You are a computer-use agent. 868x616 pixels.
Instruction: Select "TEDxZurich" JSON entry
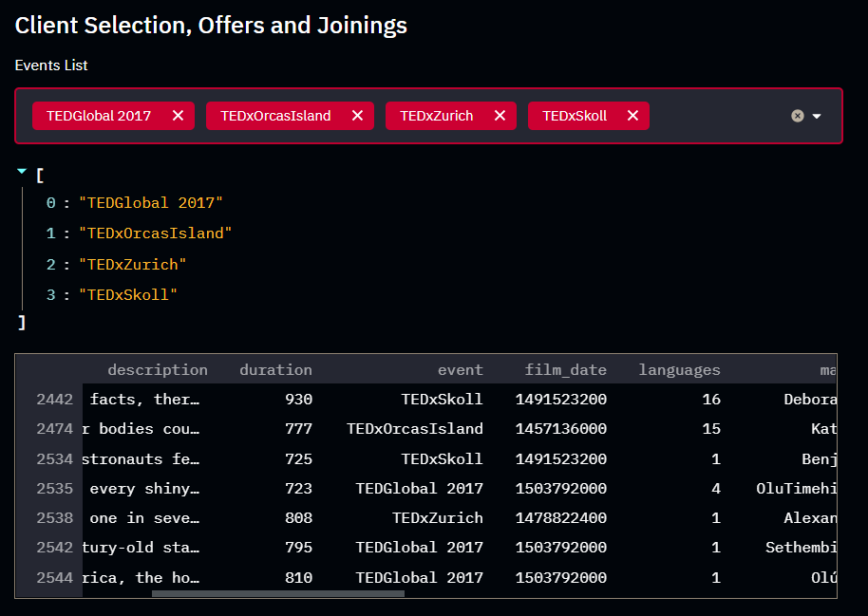(132, 265)
